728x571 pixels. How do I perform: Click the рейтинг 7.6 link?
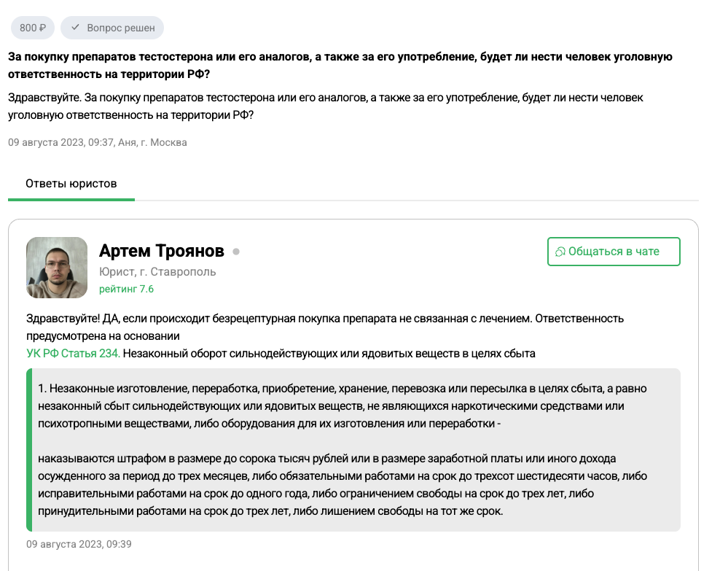tap(126, 289)
